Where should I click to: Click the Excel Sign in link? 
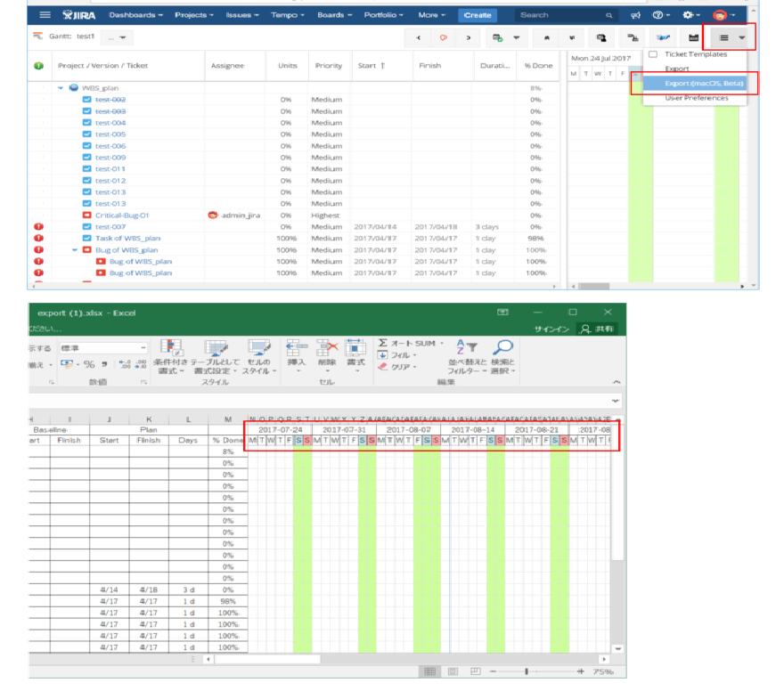[x=551, y=329]
